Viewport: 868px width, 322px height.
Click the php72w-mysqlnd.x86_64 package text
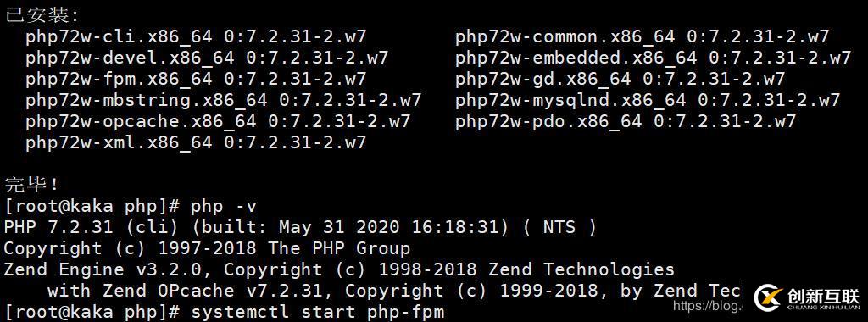pyautogui.click(x=648, y=101)
